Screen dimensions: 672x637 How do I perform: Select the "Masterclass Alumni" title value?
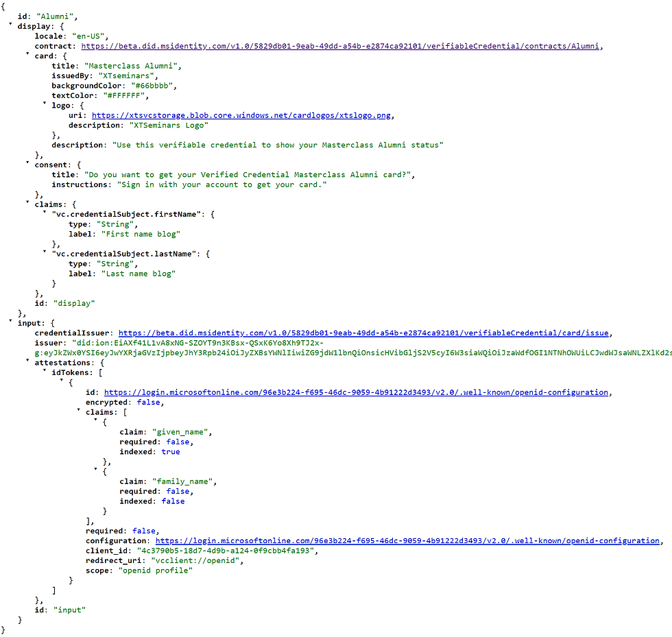point(131,66)
